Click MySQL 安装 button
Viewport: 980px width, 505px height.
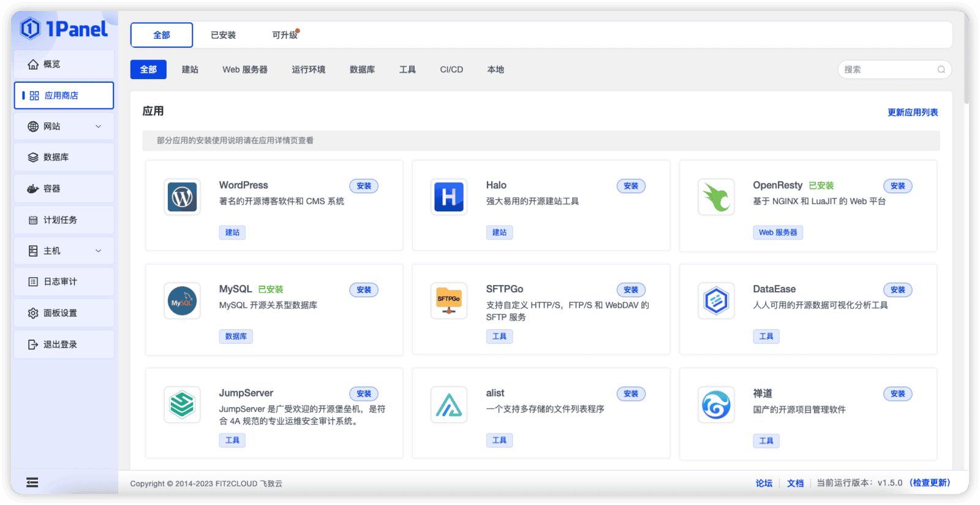(364, 290)
